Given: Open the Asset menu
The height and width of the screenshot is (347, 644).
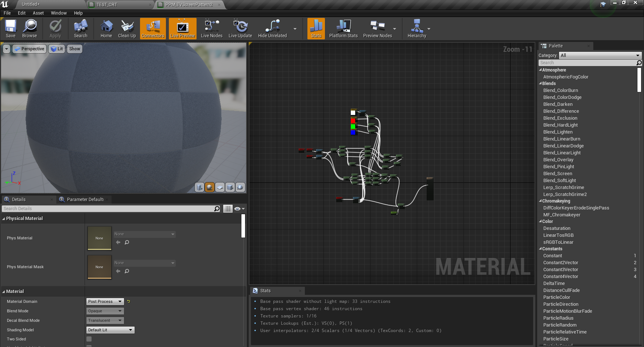Looking at the screenshot, I should click(x=38, y=13).
